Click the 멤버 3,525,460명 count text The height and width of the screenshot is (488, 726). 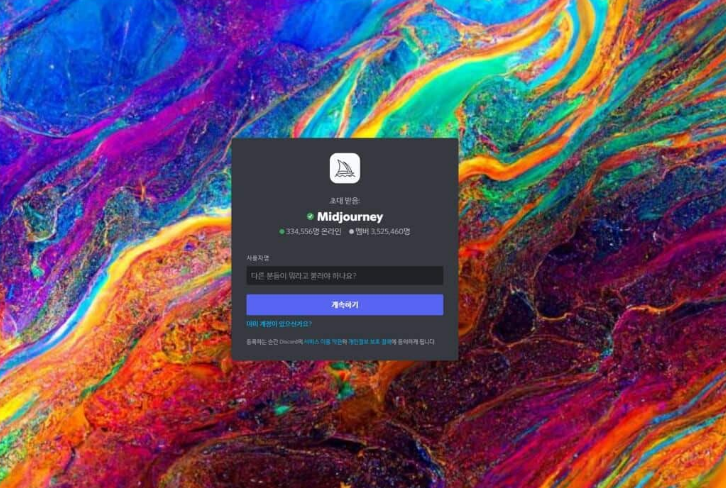click(382, 231)
